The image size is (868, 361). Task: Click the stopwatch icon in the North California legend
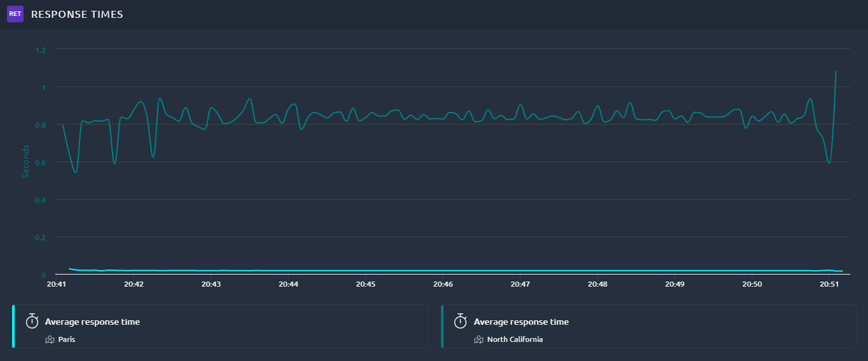[x=461, y=321]
